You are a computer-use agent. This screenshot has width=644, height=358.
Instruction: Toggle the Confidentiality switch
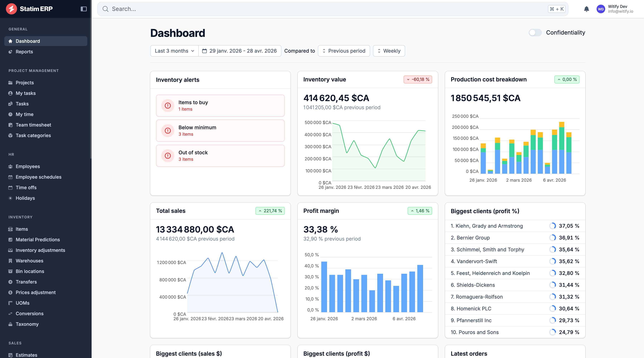coord(535,33)
